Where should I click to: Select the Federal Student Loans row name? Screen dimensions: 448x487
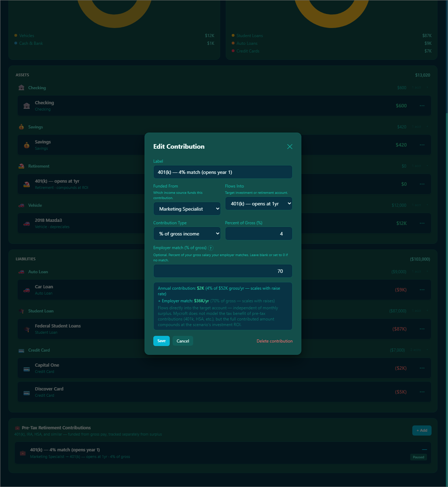58,326
